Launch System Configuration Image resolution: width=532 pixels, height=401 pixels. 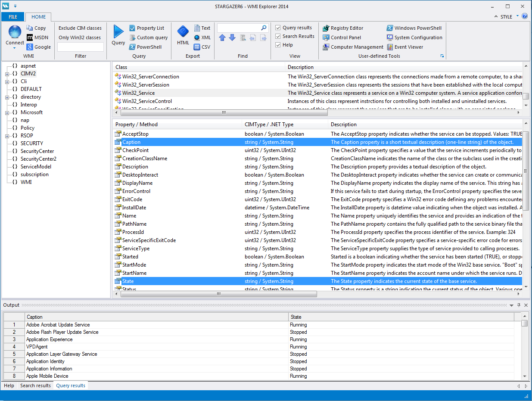[414, 37]
